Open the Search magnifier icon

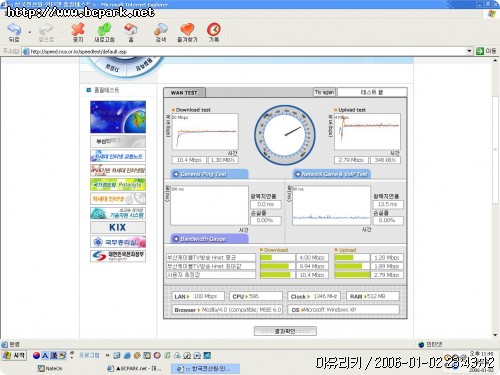pos(161,30)
